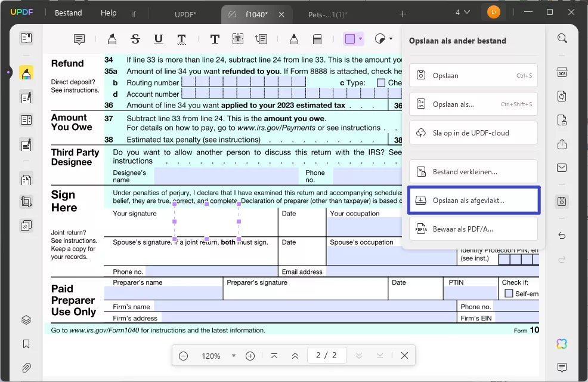Close the f1040* tab
Image resolution: width=588 pixels, height=382 pixels.
tap(281, 14)
